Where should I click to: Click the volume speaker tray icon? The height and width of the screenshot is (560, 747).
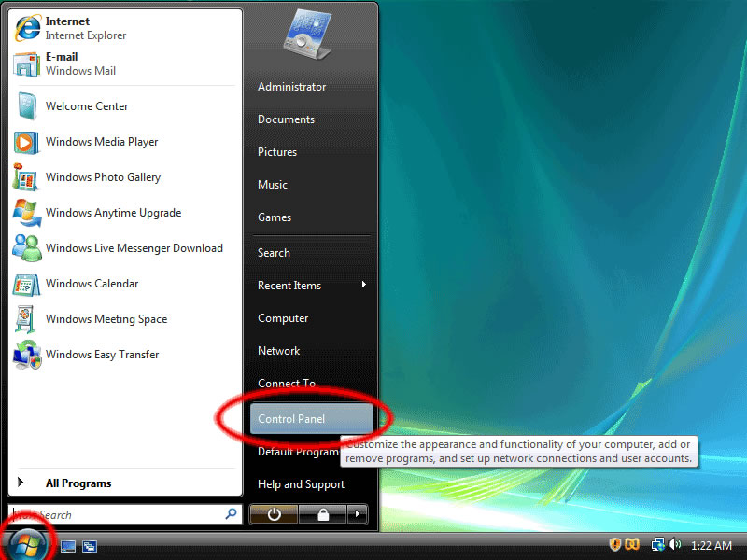674,544
